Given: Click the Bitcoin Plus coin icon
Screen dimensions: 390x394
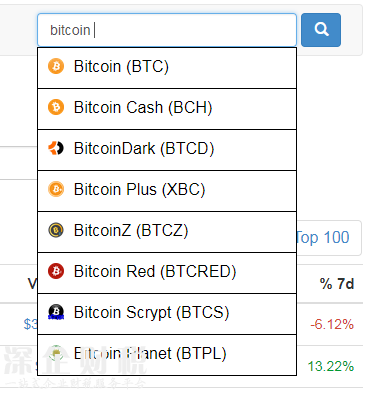Looking at the screenshot, I should pyautogui.click(x=56, y=189).
